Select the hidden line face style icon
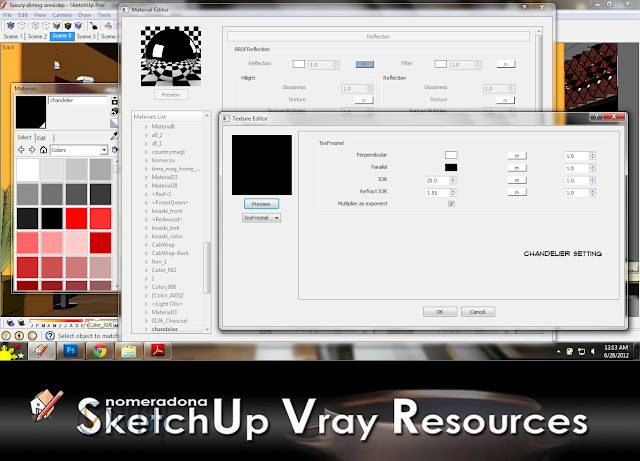Screen dimensions: 640x461 [46, 26]
